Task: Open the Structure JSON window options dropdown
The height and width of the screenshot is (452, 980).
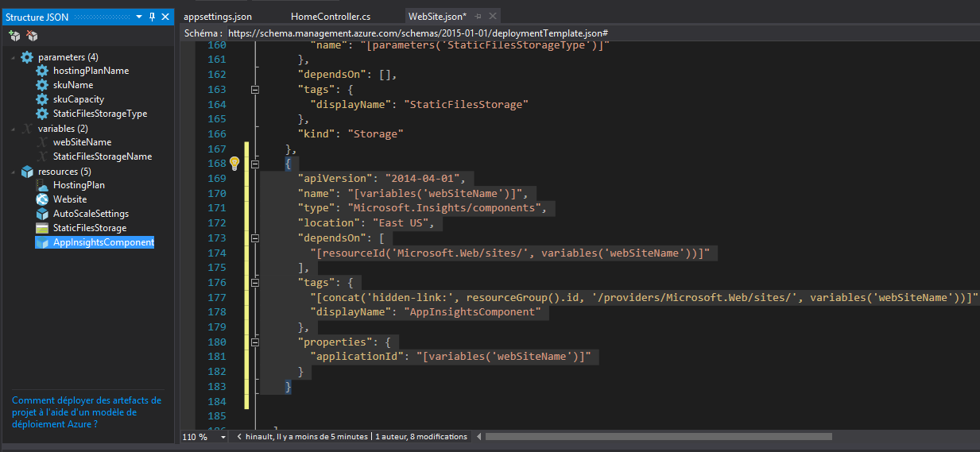Action: 139,17
